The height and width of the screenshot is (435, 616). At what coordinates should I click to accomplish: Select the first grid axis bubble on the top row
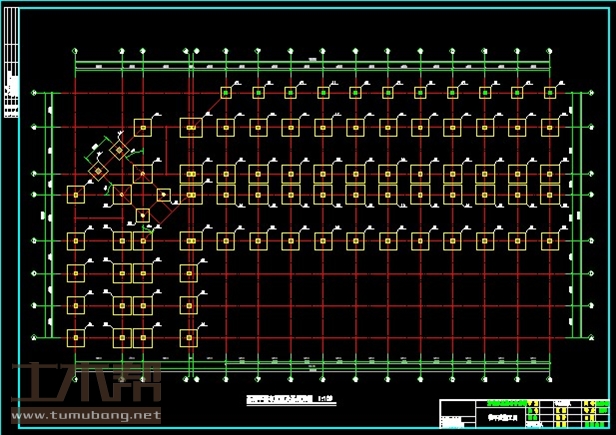tap(76, 50)
